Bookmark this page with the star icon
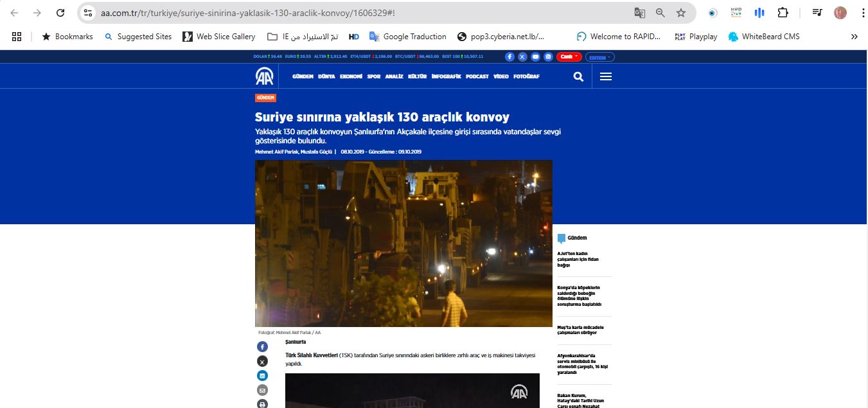Image resolution: width=868 pixels, height=408 pixels. (x=681, y=13)
